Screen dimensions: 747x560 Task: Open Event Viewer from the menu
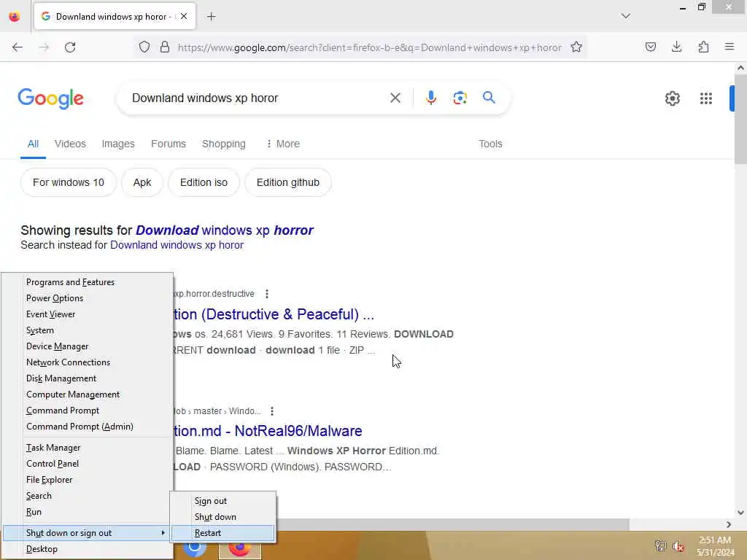click(88, 314)
